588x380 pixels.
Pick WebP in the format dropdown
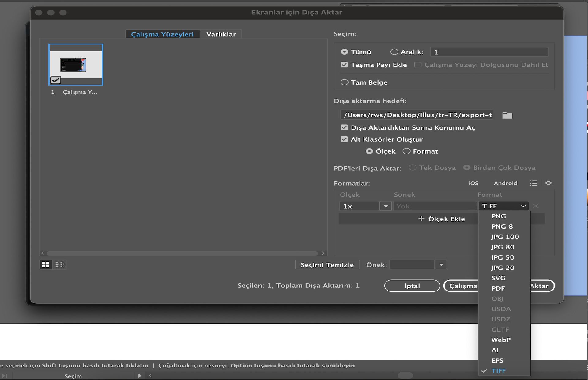click(501, 340)
